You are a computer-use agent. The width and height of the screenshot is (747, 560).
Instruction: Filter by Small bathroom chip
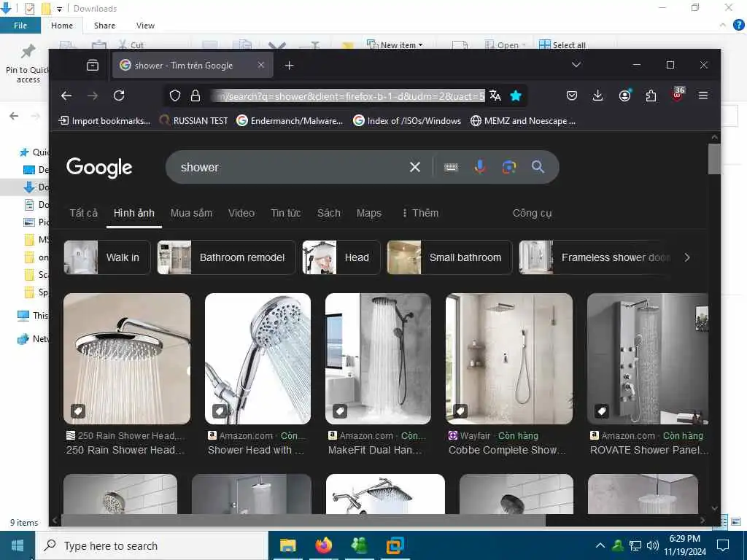pyautogui.click(x=449, y=257)
